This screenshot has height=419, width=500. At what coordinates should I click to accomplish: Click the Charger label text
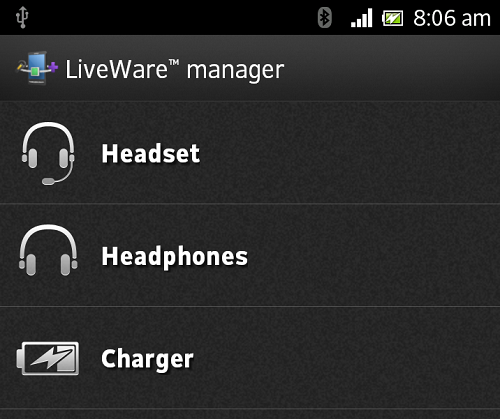click(x=147, y=359)
